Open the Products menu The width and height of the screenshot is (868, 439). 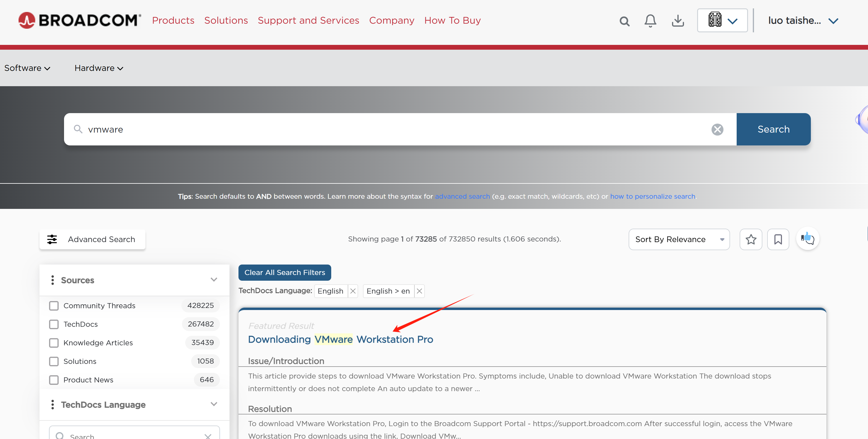click(173, 20)
